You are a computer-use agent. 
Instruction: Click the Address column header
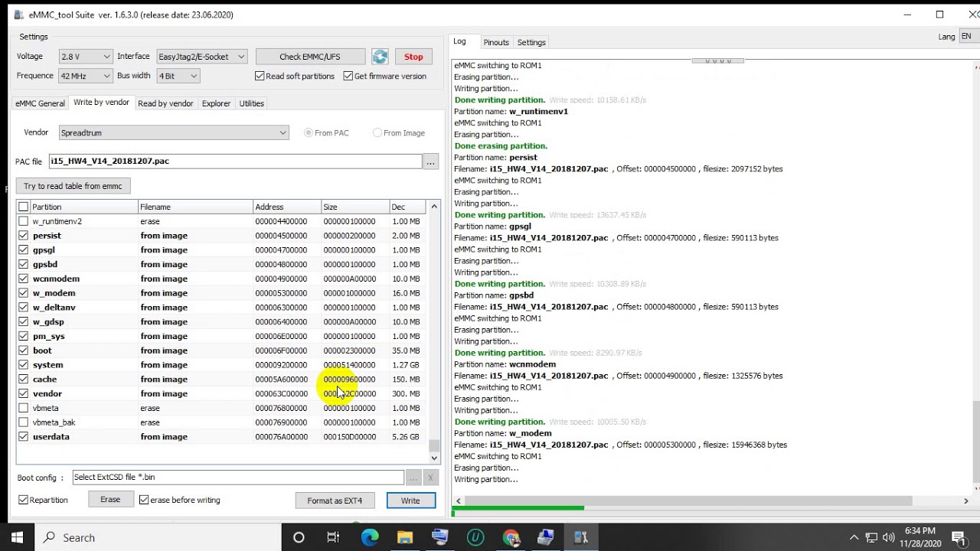tap(286, 207)
